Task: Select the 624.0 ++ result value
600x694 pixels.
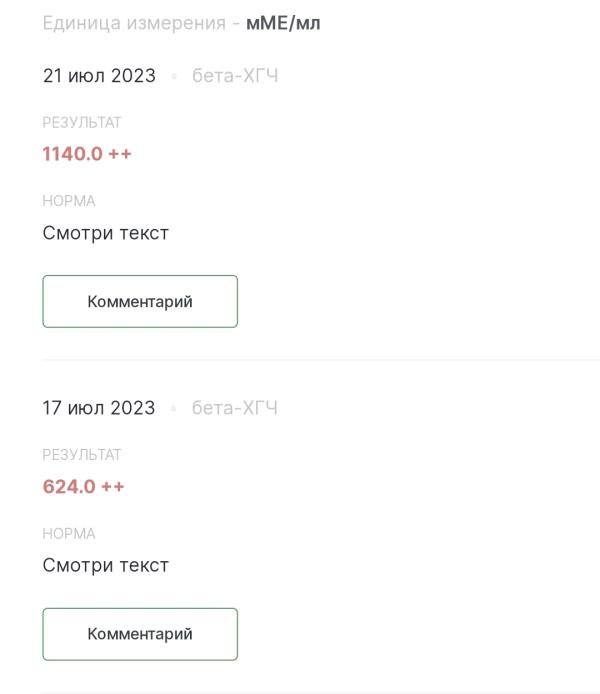Action: pyautogui.click(x=84, y=486)
